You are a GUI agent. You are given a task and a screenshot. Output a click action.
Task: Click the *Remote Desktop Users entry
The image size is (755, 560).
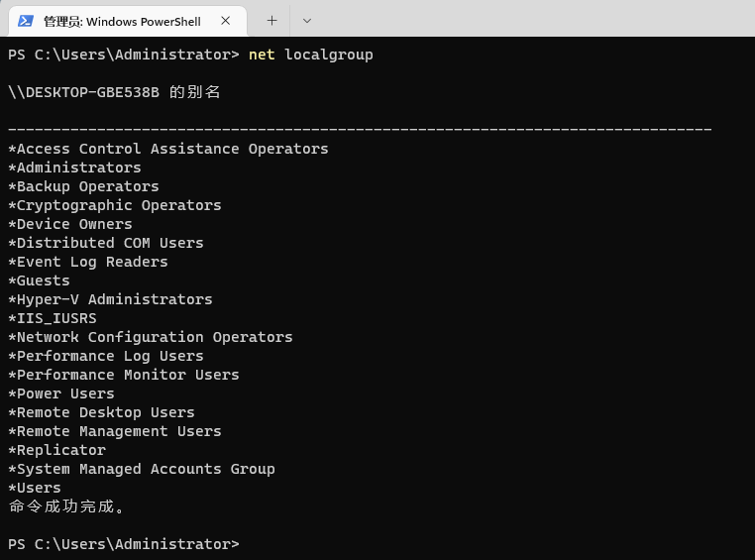102,412
